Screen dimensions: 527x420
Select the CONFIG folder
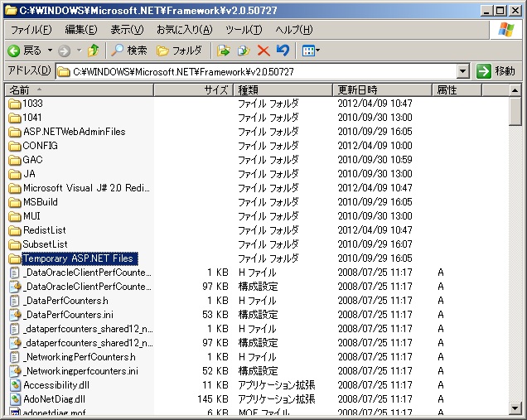pyautogui.click(x=40, y=146)
